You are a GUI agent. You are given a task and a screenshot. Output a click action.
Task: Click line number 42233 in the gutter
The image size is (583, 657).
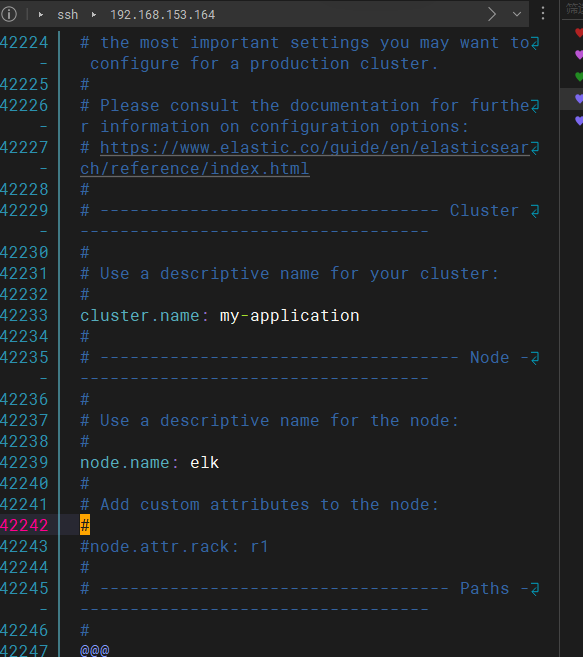[24, 316]
